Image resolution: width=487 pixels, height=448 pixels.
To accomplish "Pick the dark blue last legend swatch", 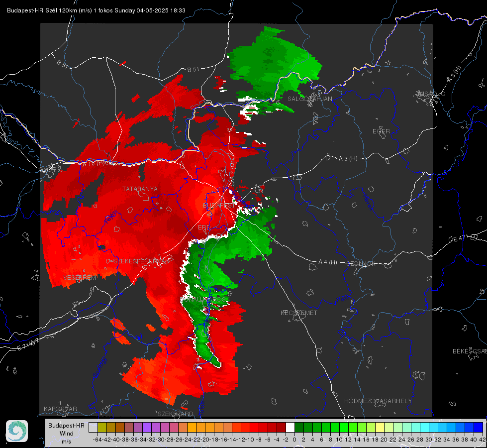I will tap(479, 427).
